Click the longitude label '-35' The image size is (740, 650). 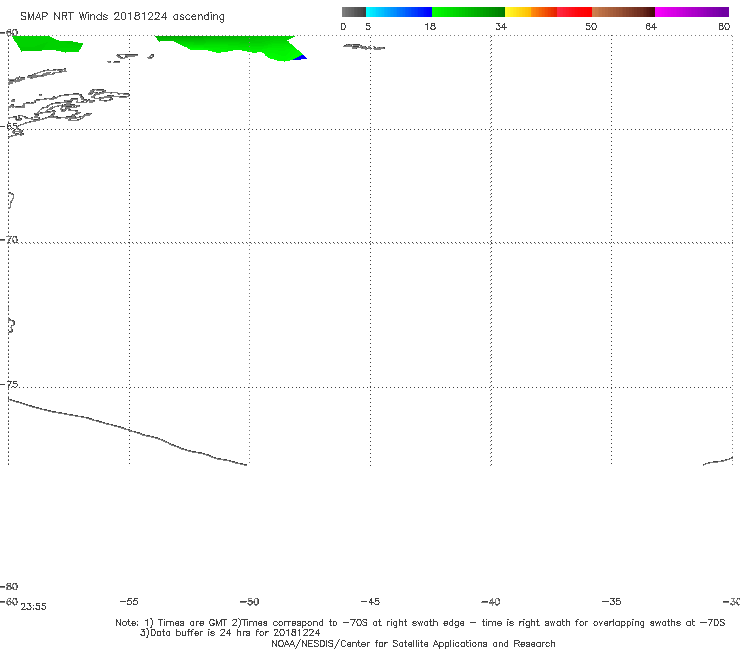tap(612, 601)
